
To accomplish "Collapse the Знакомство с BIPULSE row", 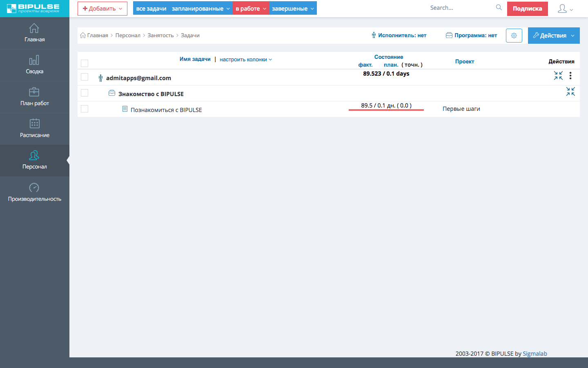I will [570, 92].
